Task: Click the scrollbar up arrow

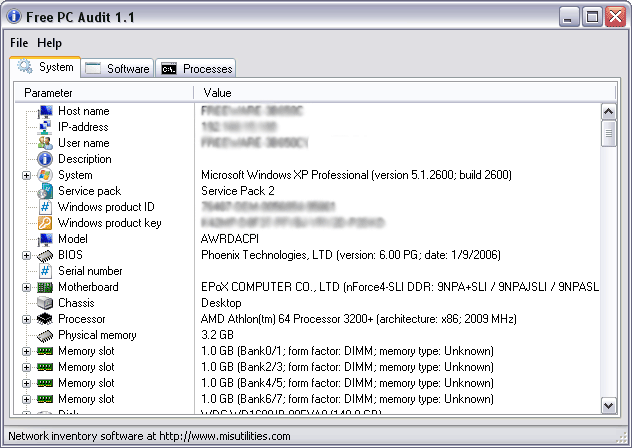Action: pos(609,112)
